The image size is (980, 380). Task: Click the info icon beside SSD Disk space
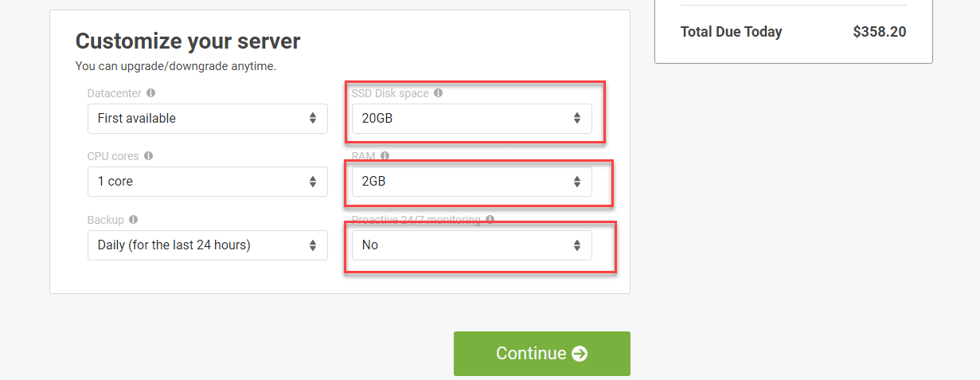438,93
